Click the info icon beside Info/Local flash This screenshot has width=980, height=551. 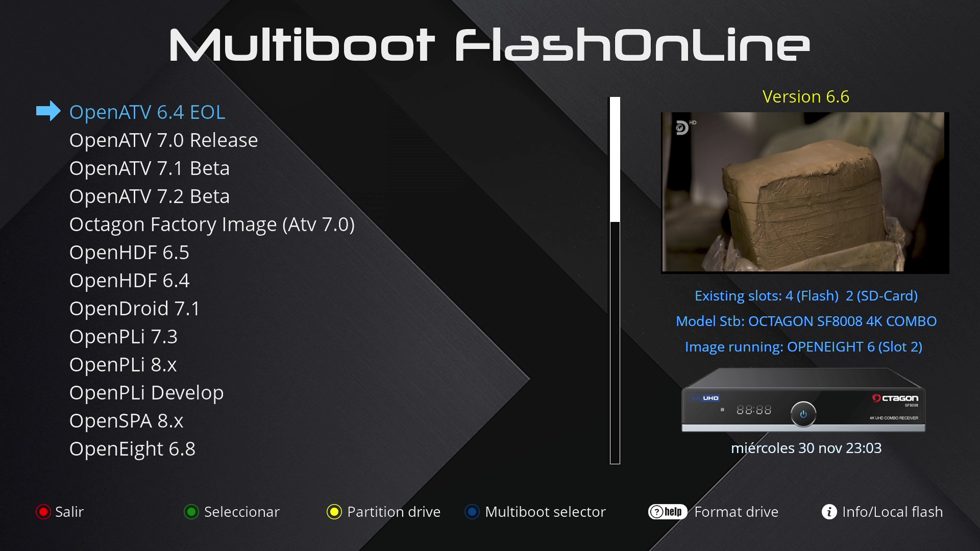829,512
